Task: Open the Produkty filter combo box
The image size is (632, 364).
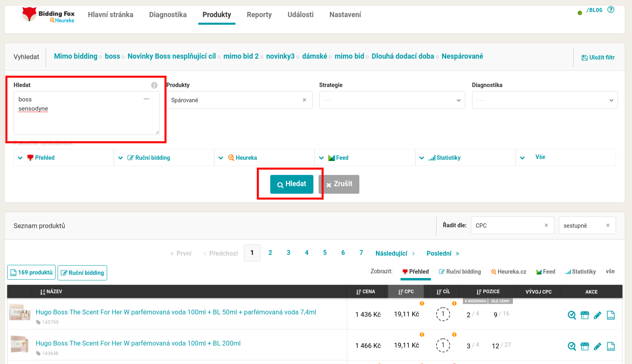Action: click(239, 100)
